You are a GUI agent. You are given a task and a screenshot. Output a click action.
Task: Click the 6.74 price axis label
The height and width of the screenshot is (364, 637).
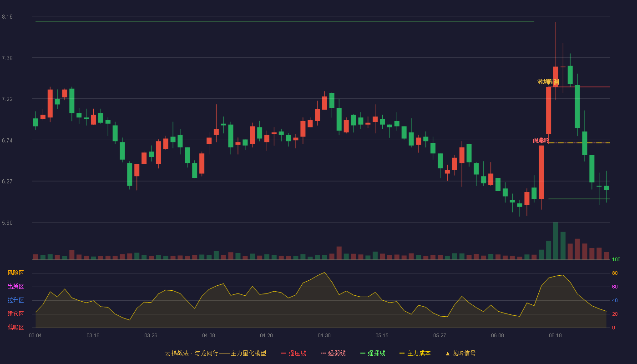(7, 141)
